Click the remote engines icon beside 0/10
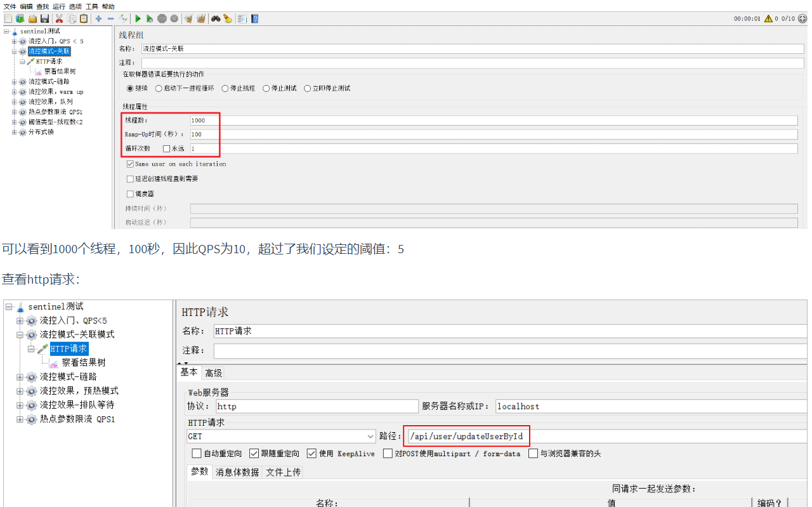Screen dimensions: 812x507 pyautogui.click(x=802, y=18)
